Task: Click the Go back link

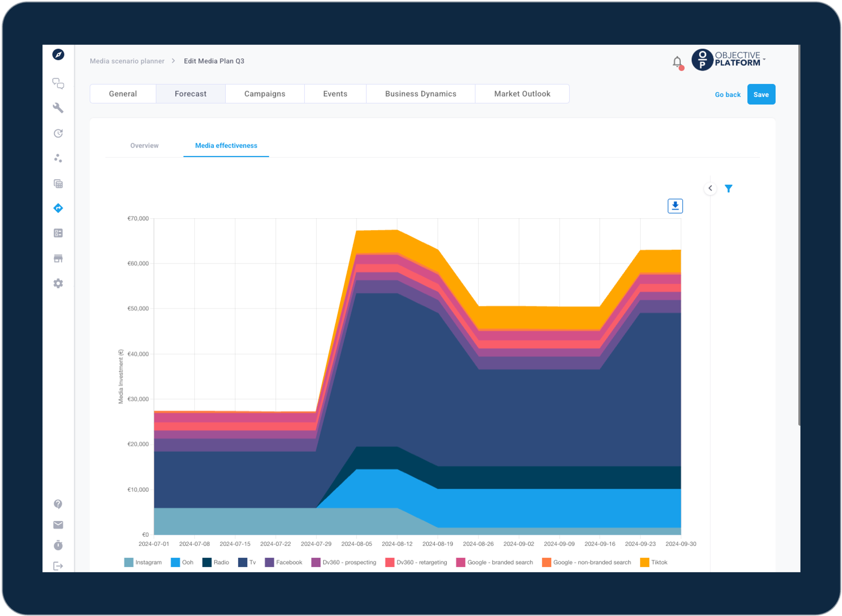Action: [x=728, y=95]
